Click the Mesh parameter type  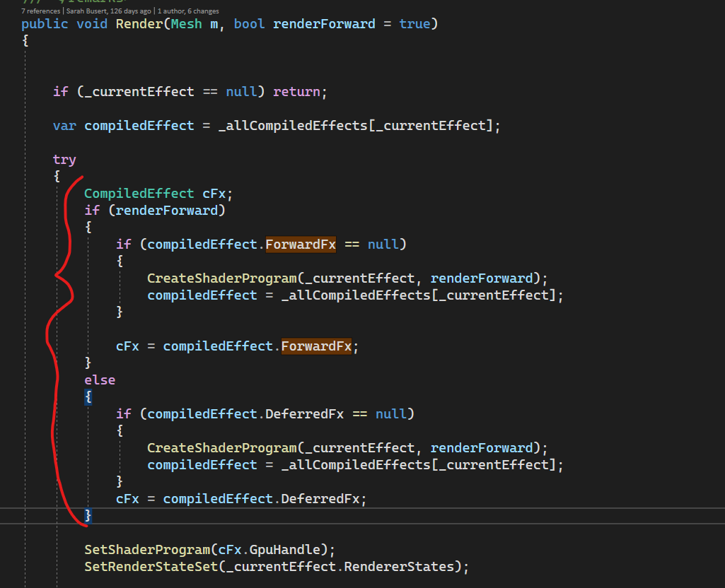186,24
